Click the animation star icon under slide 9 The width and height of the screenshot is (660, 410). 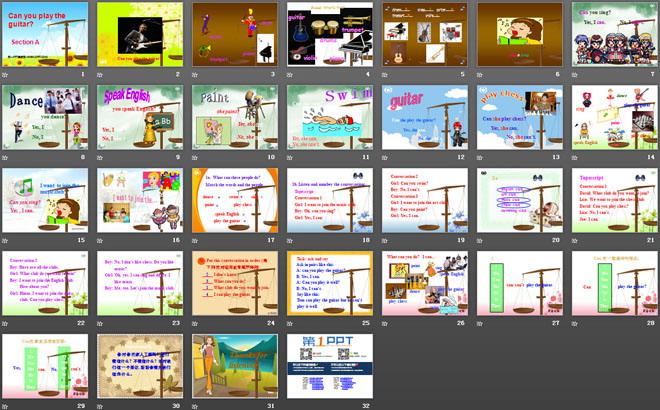(100, 158)
